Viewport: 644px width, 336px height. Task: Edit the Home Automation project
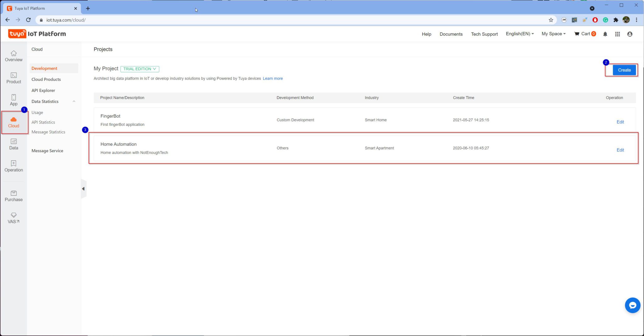(620, 150)
